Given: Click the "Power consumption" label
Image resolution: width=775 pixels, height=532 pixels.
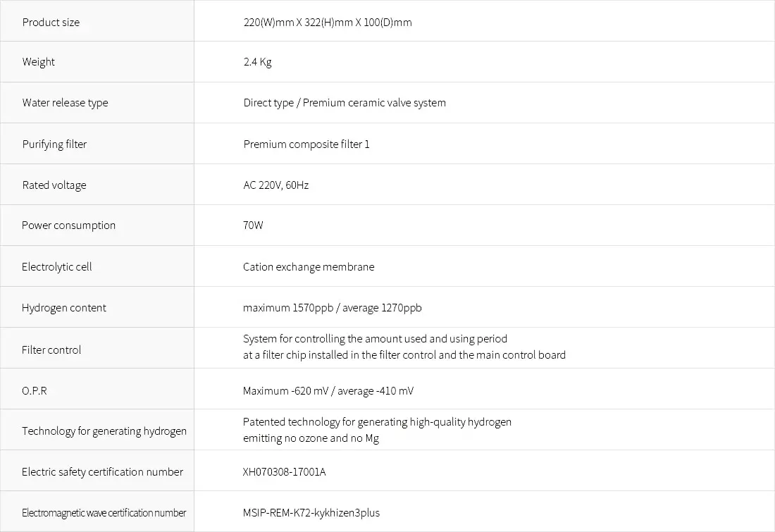Looking at the screenshot, I should (68, 225).
